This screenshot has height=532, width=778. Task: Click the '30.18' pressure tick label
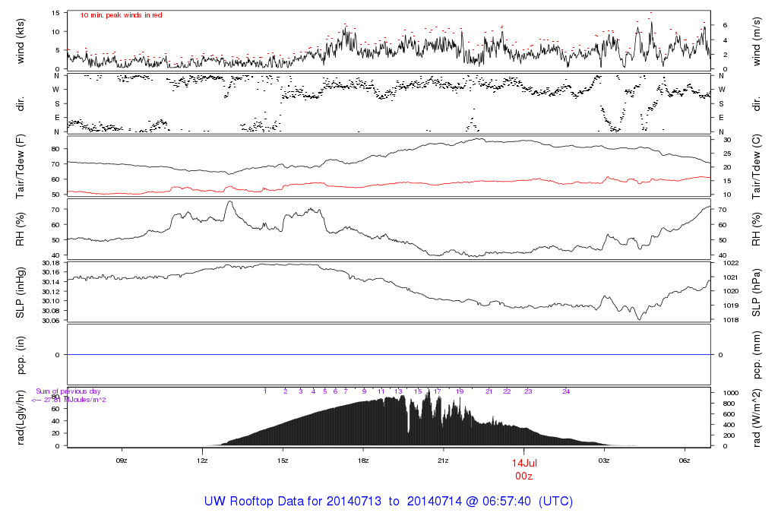tap(51, 263)
